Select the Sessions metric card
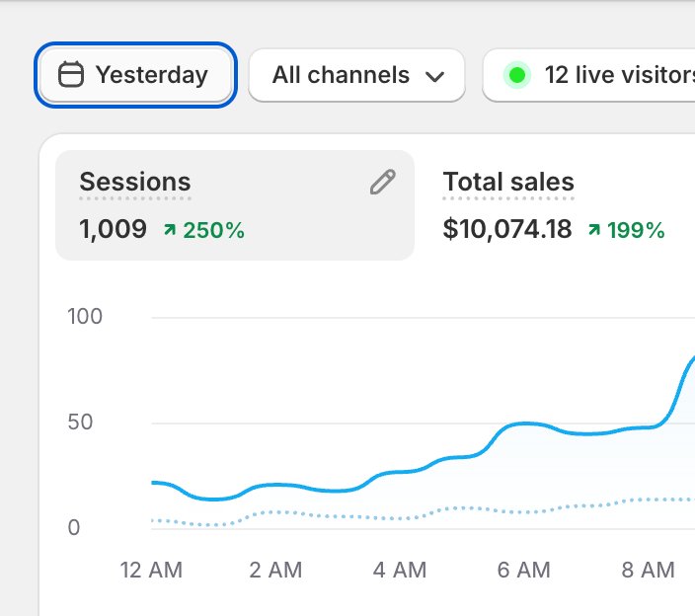 pyautogui.click(x=235, y=205)
